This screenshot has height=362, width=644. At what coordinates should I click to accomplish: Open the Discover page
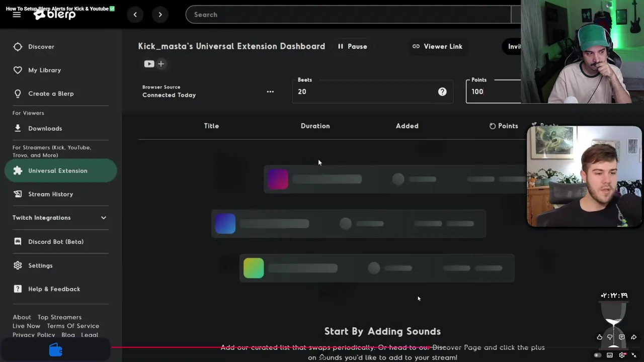click(41, 47)
